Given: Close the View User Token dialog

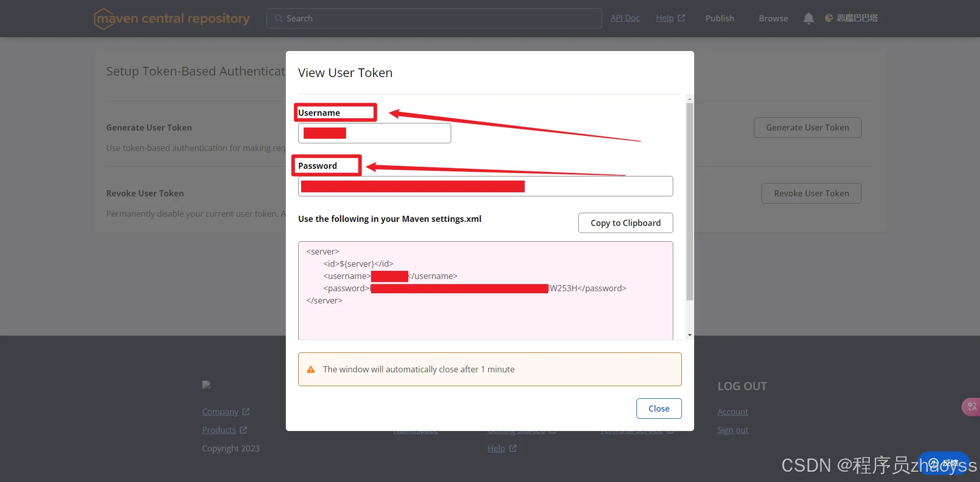Looking at the screenshot, I should tap(658, 409).
